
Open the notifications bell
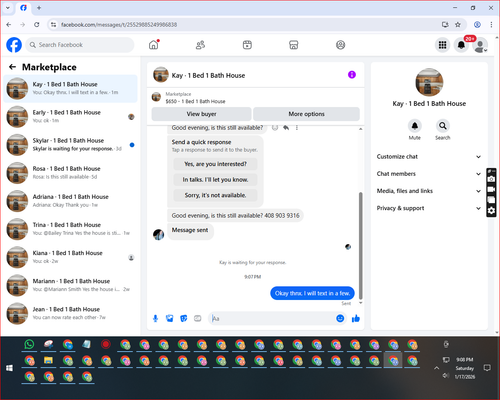pyautogui.click(x=461, y=45)
